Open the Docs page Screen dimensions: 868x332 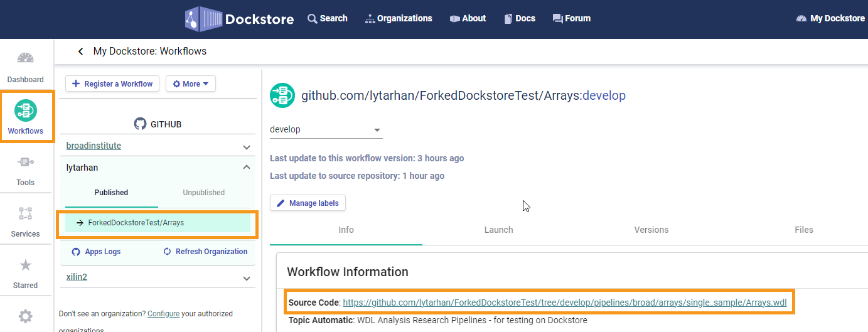tap(519, 18)
